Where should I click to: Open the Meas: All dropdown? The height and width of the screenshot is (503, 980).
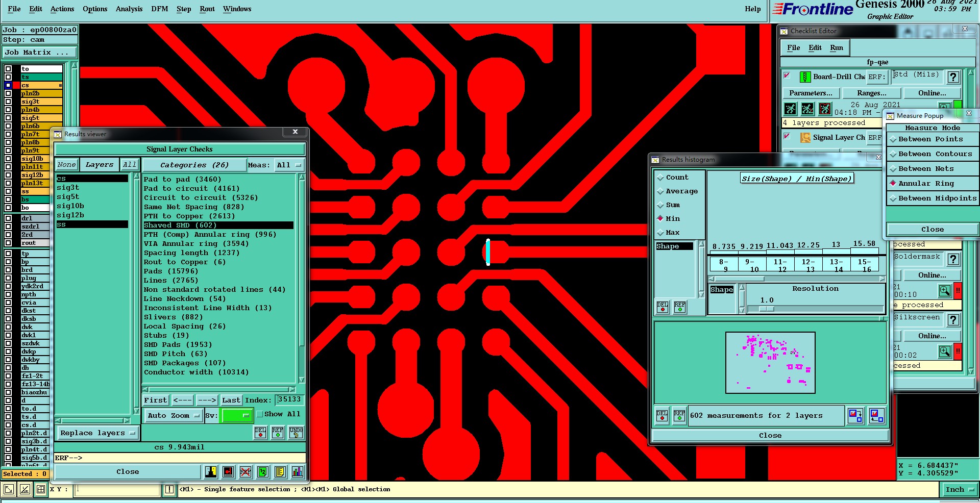(289, 165)
